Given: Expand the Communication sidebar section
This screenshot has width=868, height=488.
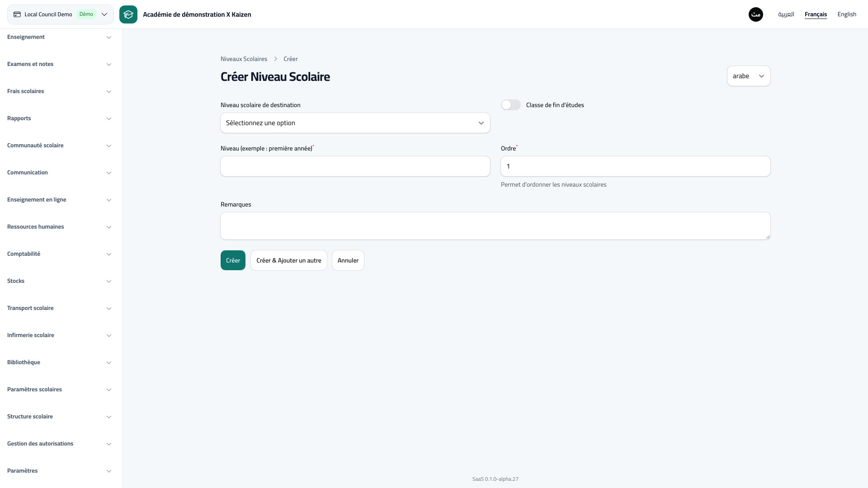Looking at the screenshot, I should [60, 173].
